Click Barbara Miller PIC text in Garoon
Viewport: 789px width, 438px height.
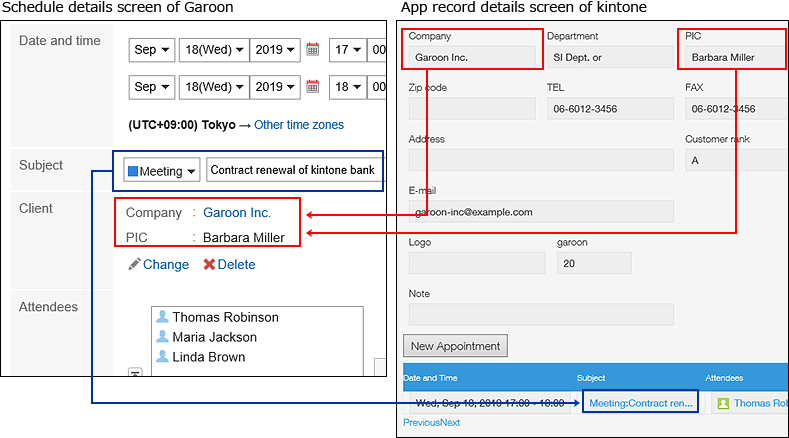click(x=244, y=238)
